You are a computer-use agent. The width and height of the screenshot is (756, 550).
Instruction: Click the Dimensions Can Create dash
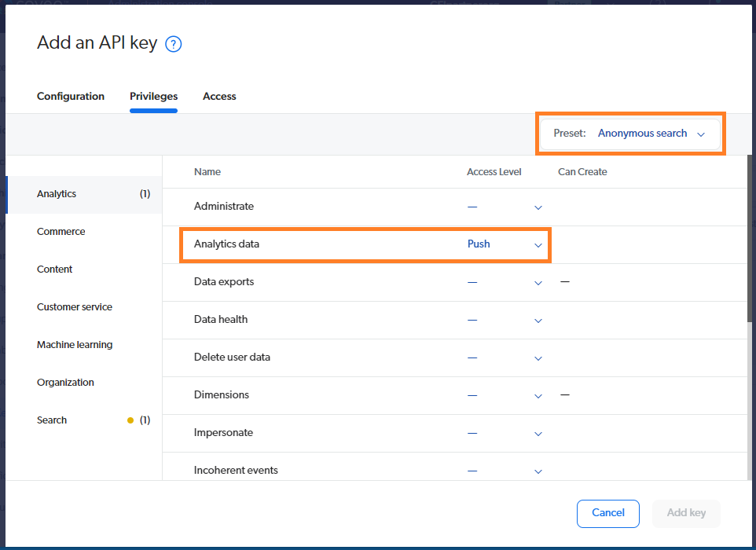tap(565, 394)
